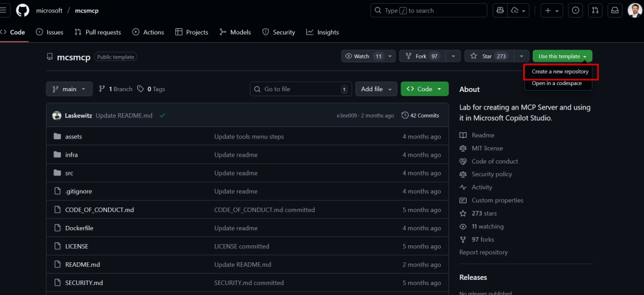The height and width of the screenshot is (295, 644).
Task: Open the hamburger navigation menu
Action: tap(3, 11)
